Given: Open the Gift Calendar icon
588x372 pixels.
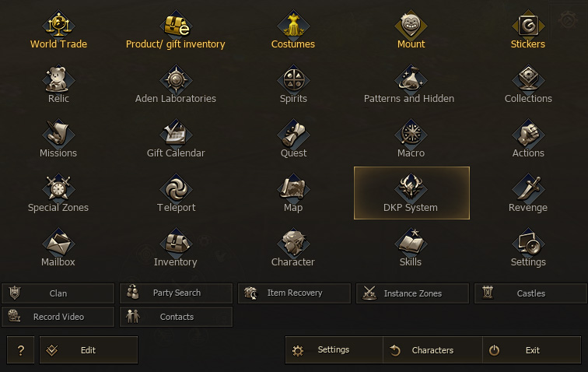Looking at the screenshot, I should coord(176,134).
